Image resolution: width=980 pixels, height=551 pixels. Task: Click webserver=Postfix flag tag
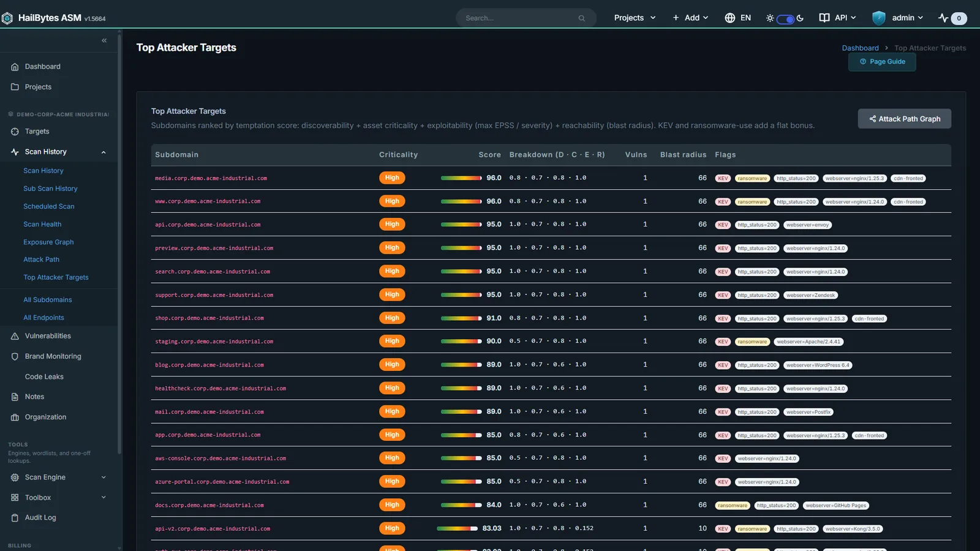point(809,413)
